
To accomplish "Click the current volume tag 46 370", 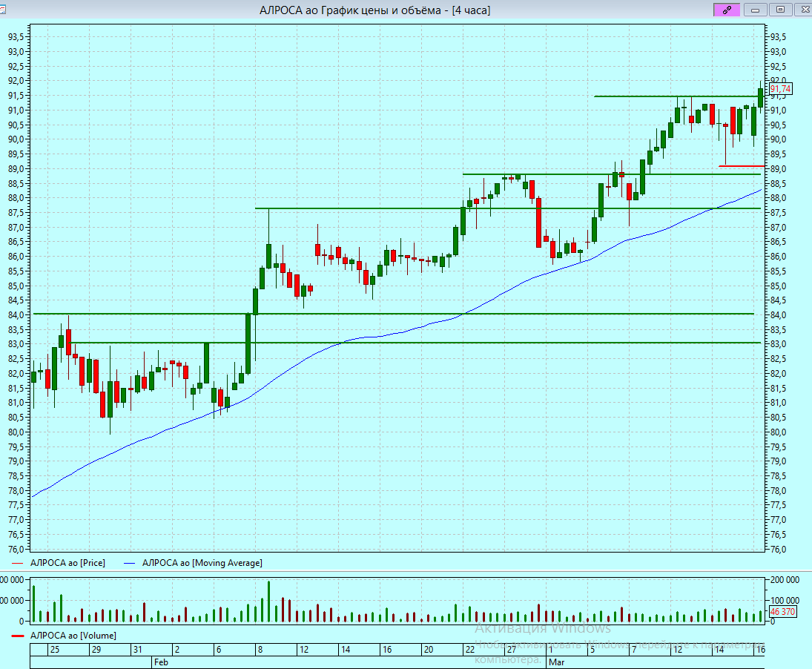I will (x=782, y=612).
